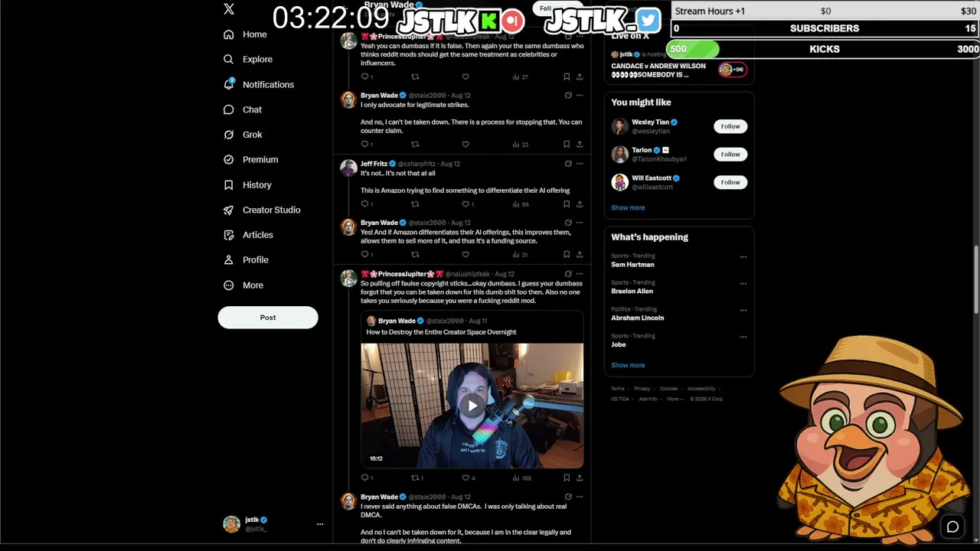This screenshot has height=551, width=980.
Task: Open the chat bubble icon in the bottom corner
Action: click(952, 527)
